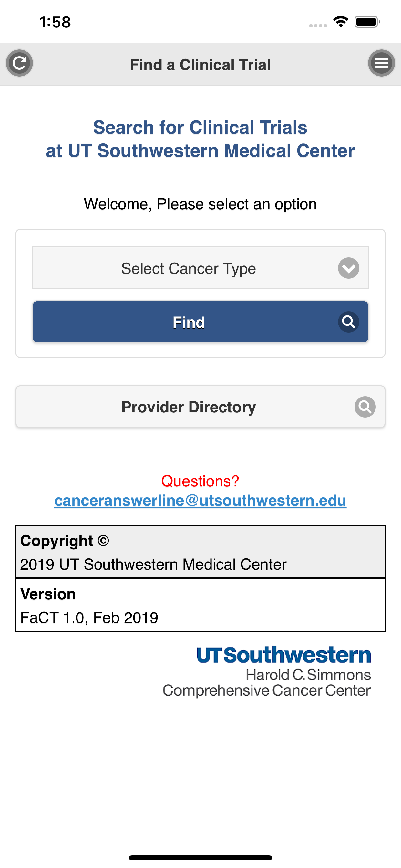Click the time 1:58 in the status bar
Viewport: 401px width, 868px height.
tap(55, 22)
